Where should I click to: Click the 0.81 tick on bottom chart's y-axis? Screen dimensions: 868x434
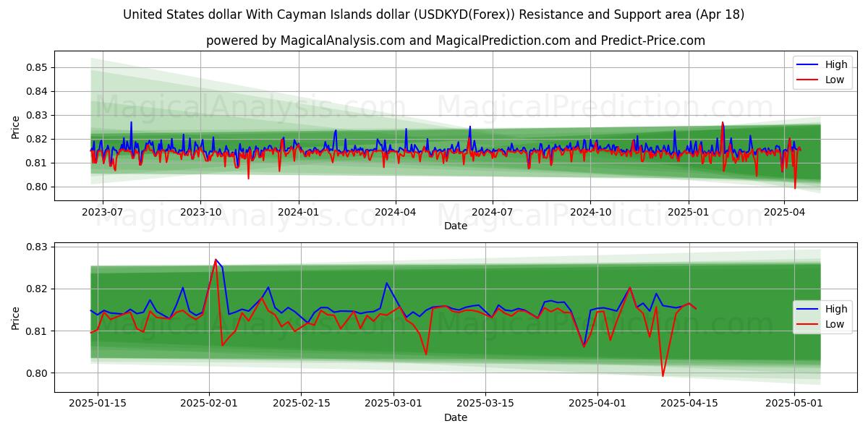[37, 331]
